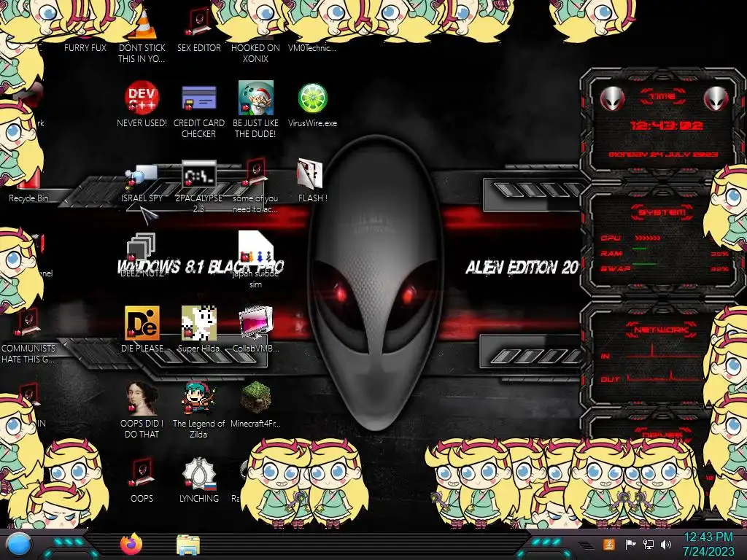The image size is (747, 560).
Task: Launch VirusWire.exe lime icon
Action: (312, 98)
